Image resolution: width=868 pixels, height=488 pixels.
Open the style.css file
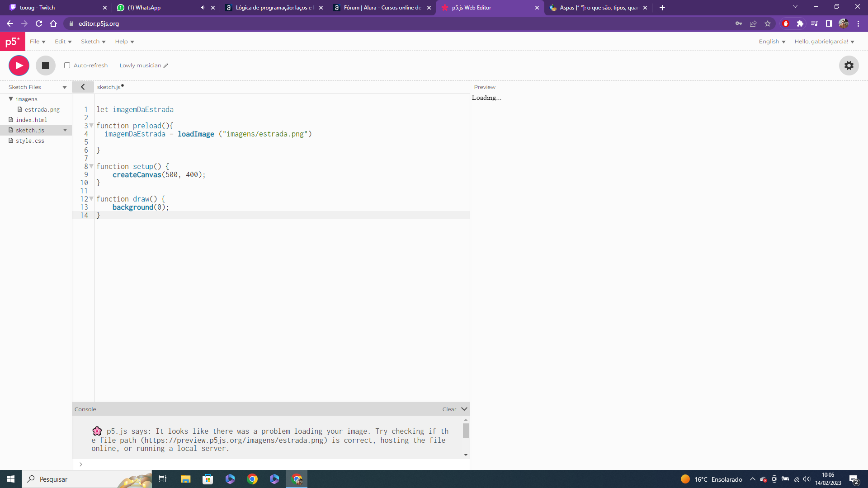[x=30, y=141]
